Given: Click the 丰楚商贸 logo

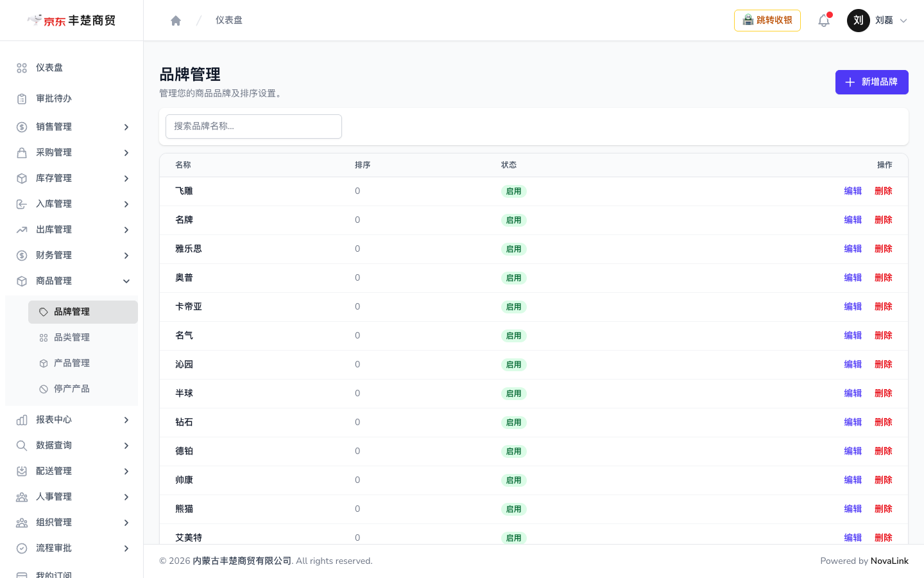Looking at the screenshot, I should click(71, 21).
